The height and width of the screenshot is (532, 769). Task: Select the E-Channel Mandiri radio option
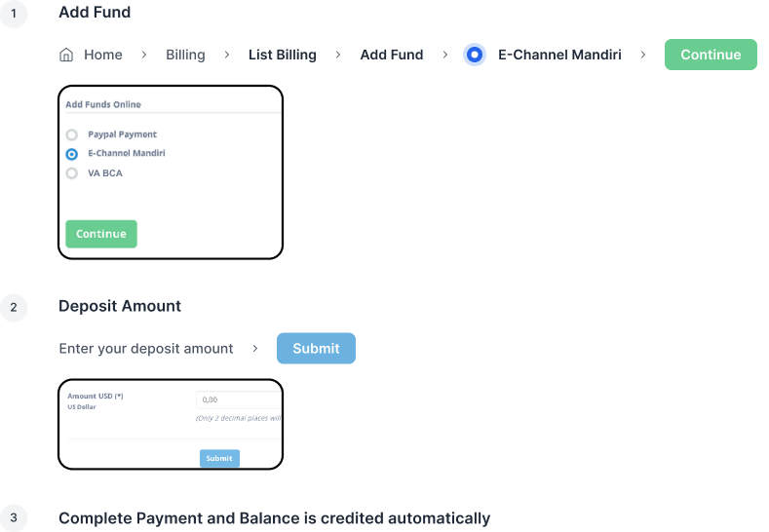click(72, 154)
